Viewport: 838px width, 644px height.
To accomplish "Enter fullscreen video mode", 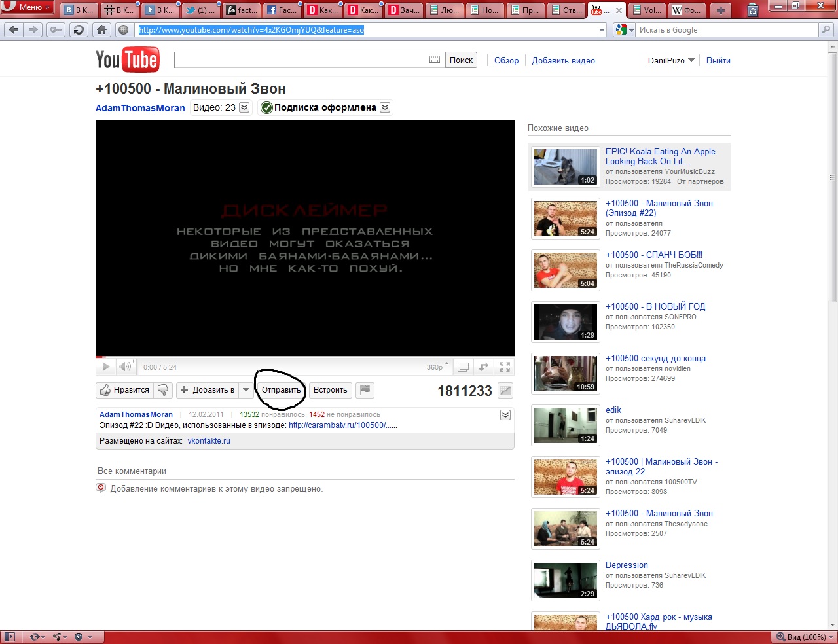I will 505,367.
